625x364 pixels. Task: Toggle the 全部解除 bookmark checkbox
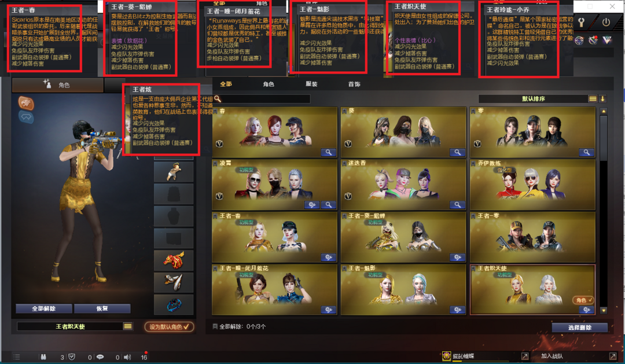[x=215, y=326]
